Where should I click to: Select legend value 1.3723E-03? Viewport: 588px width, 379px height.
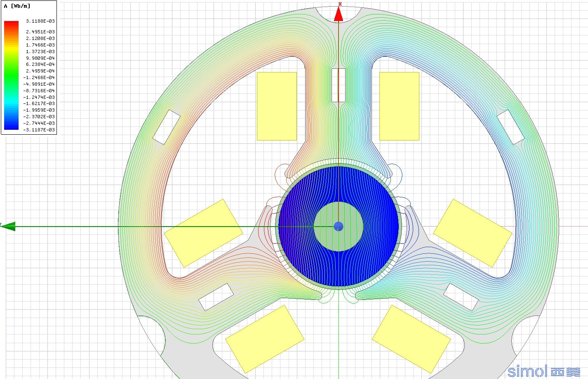(40, 51)
